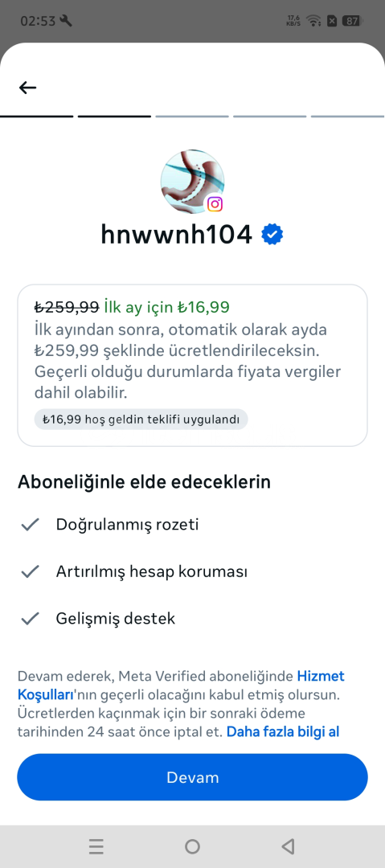385x868 pixels.
Task: Click the blue verified badge icon
Action: click(272, 234)
